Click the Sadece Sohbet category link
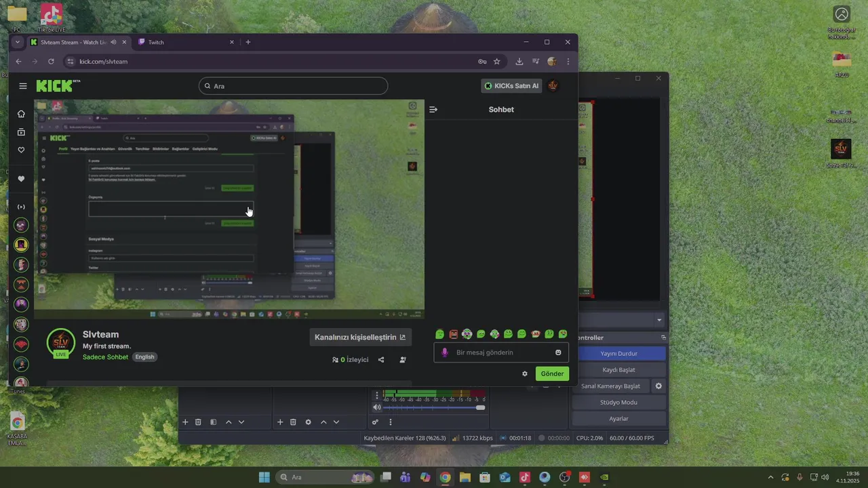 pos(105,357)
